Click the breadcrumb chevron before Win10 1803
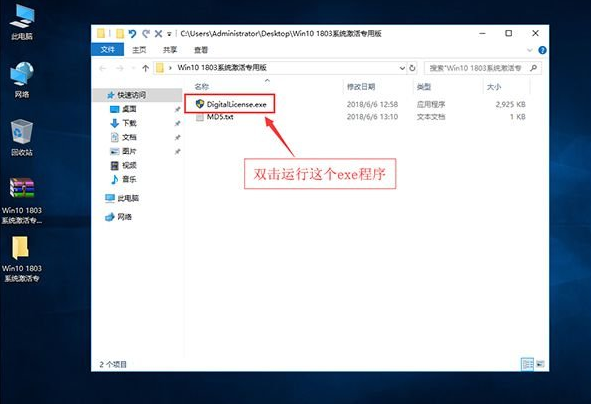591x404 pixels. click(x=170, y=68)
